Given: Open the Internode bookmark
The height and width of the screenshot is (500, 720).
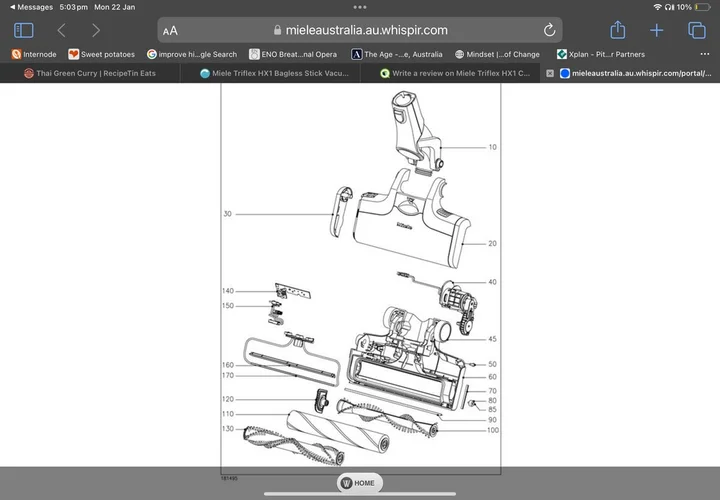Looking at the screenshot, I should point(34,54).
